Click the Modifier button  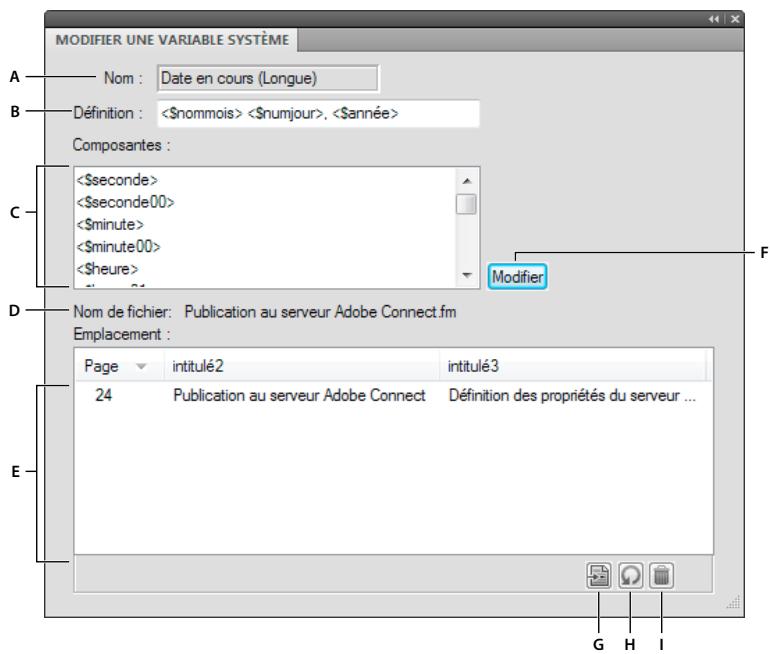[517, 276]
